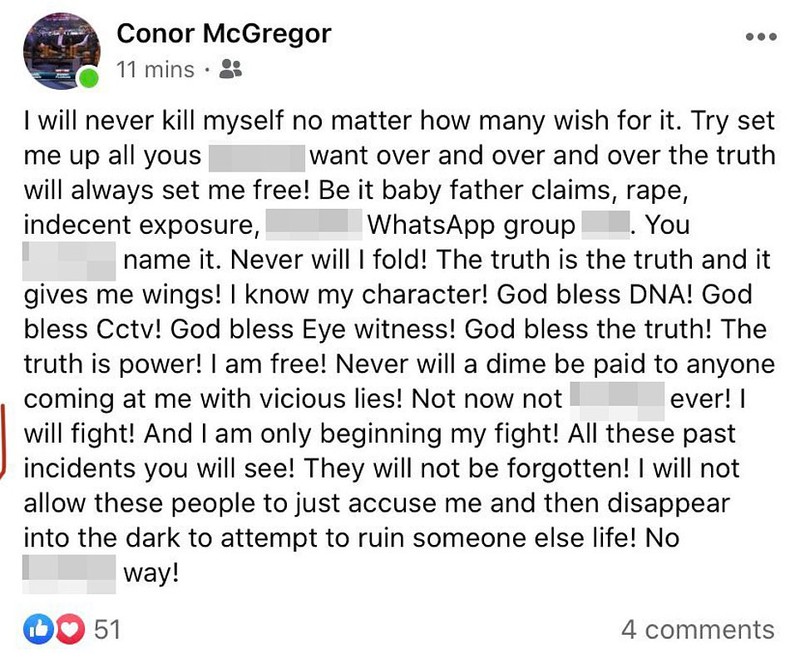Click the Conor McGregor name link
The height and width of the screenshot is (659, 800).
[x=224, y=34]
